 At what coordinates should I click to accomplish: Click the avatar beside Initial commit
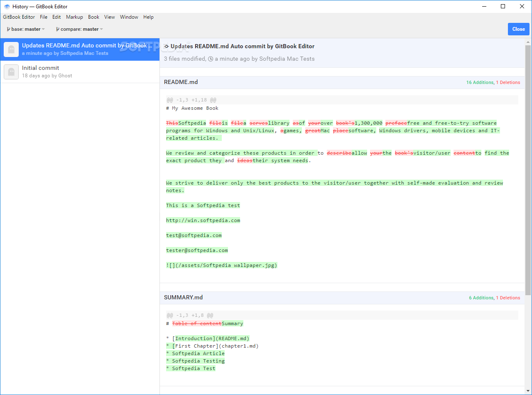11,72
